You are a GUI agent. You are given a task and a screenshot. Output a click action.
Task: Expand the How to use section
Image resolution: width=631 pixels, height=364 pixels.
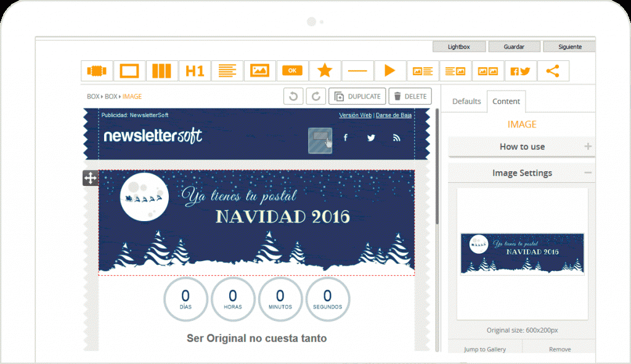[x=522, y=147]
